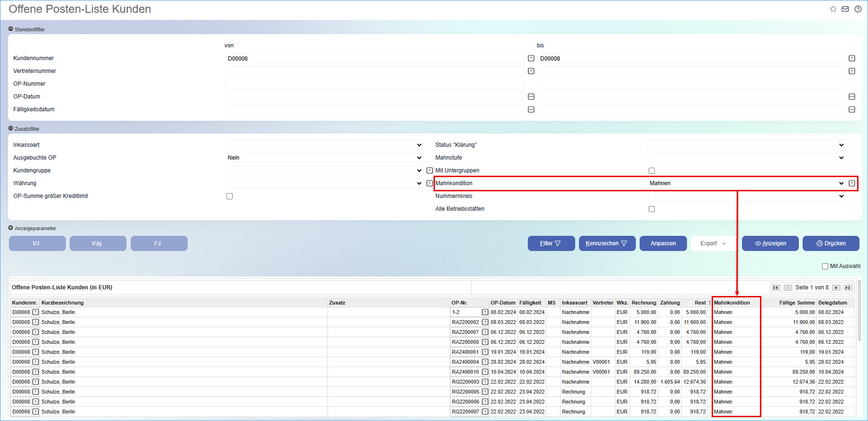Click the OP-Nummer von input field
Image resolution: width=868 pixels, height=421 pixels.
[x=375, y=84]
